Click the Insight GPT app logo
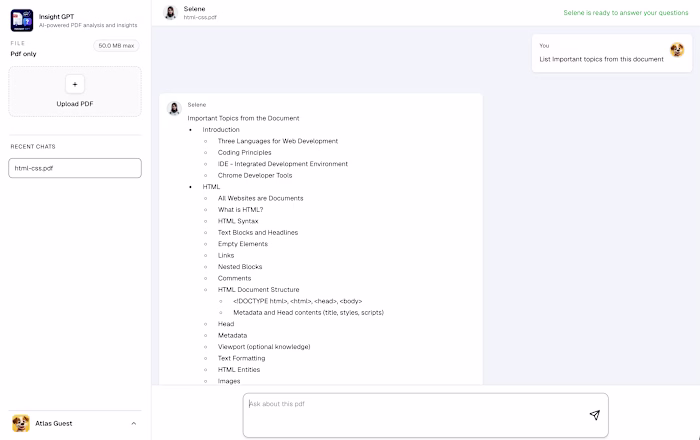 tap(22, 21)
